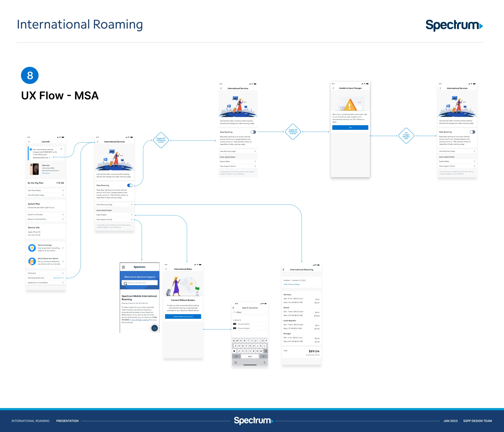Click Spectrum logo in Support page header
Image resolution: width=504 pixels, height=432 pixels.
tap(140, 267)
